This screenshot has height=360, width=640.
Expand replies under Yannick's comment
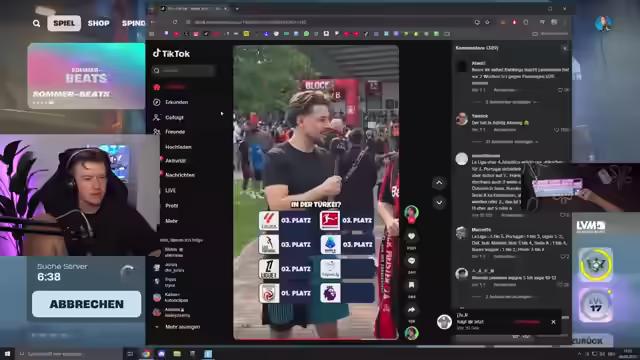click(x=510, y=142)
